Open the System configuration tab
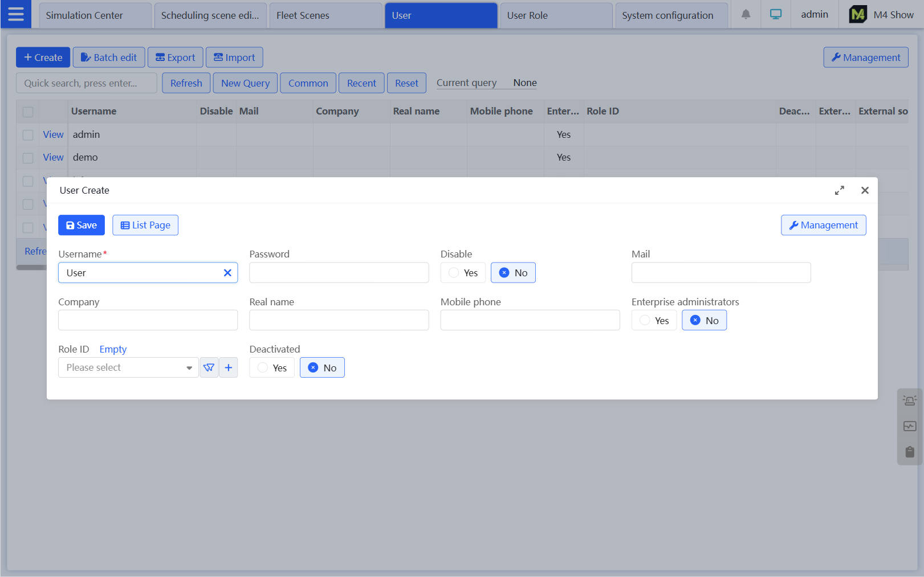 pos(670,15)
